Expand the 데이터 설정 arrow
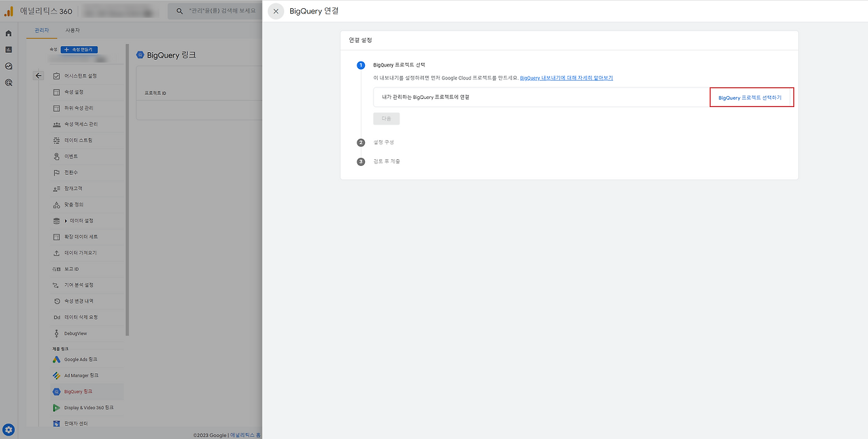Image resolution: width=868 pixels, height=439 pixels. coord(66,221)
